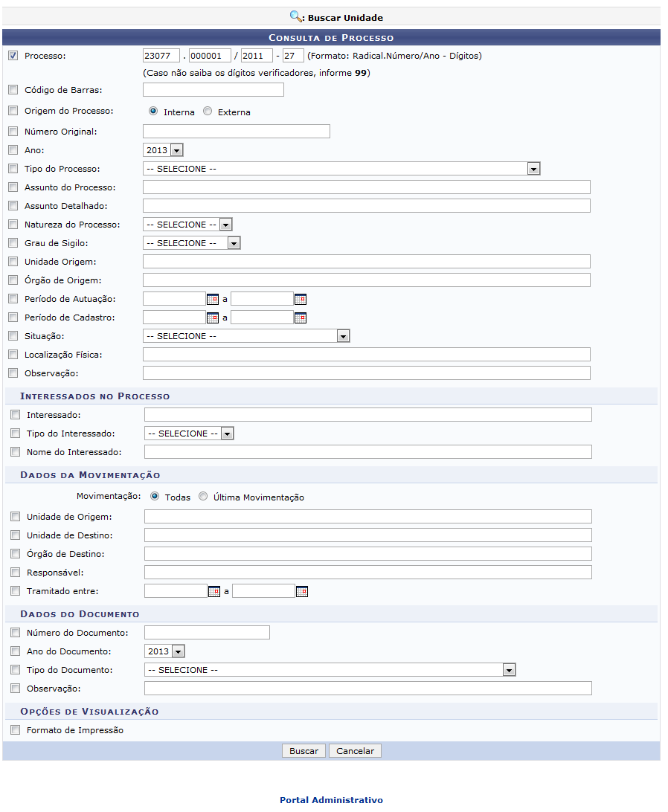Screen dimensions: 668x812
Task: Focus the Nome do Interessado input field
Action: pos(367,452)
